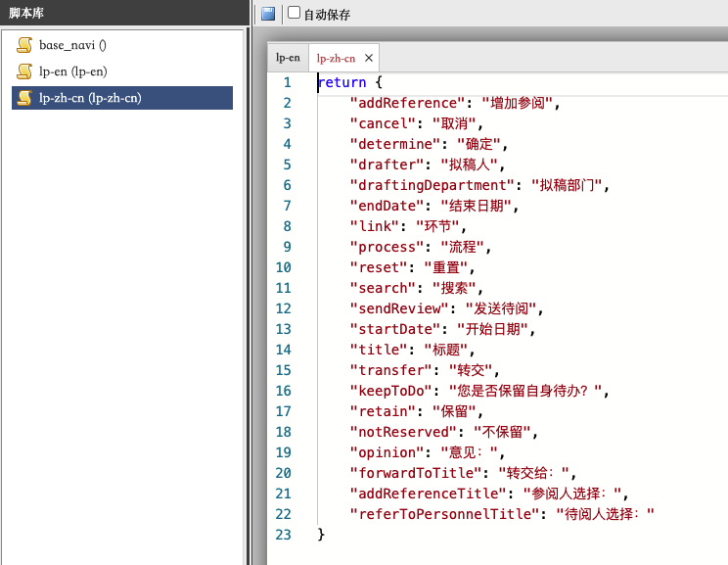Screen dimensions: 728x565
Task: Click the "sendReview" key text
Action: tap(399, 308)
